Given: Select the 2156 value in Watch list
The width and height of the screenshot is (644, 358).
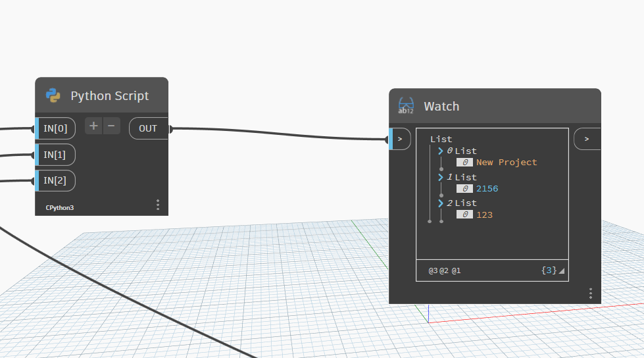Looking at the screenshot, I should 487,189.
